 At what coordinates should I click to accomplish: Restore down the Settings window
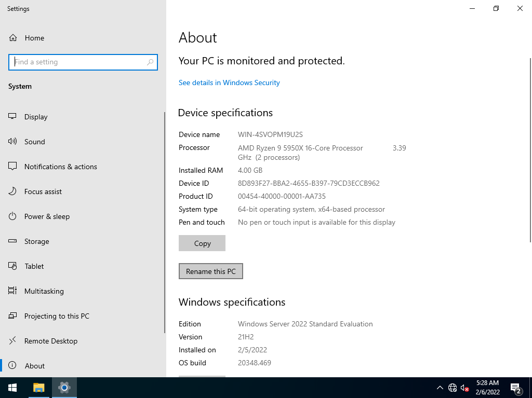(496, 8)
